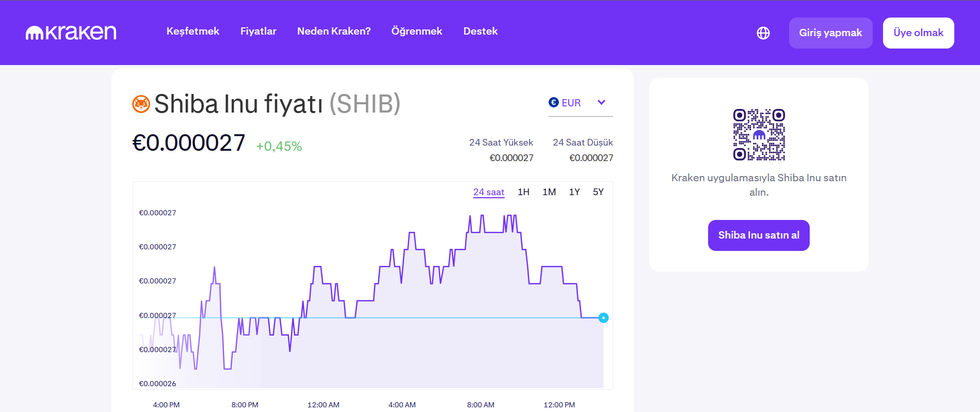Select the 24 saat chart range
Screen dimensions: 980x412
[489, 192]
